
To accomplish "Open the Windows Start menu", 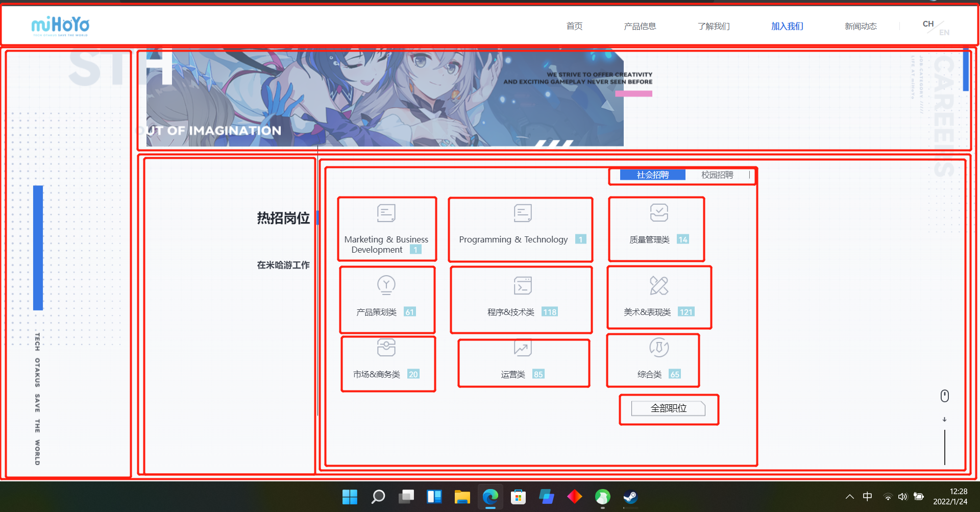I will point(350,497).
